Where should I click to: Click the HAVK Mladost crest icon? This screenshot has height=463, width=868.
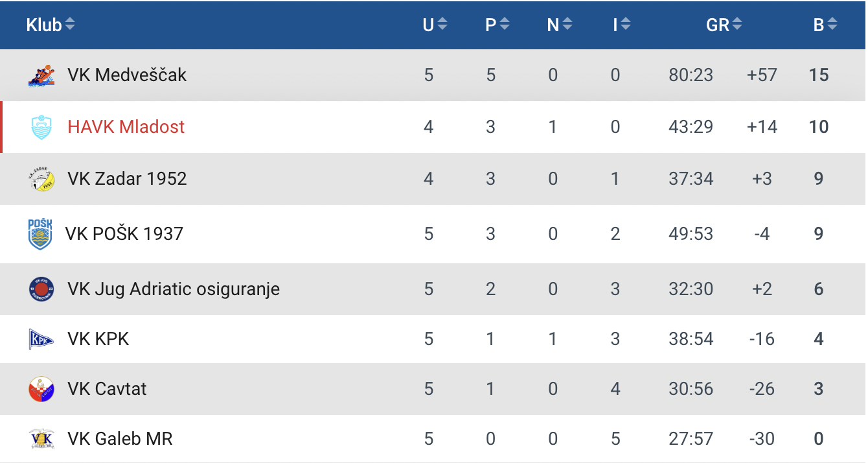point(41,126)
